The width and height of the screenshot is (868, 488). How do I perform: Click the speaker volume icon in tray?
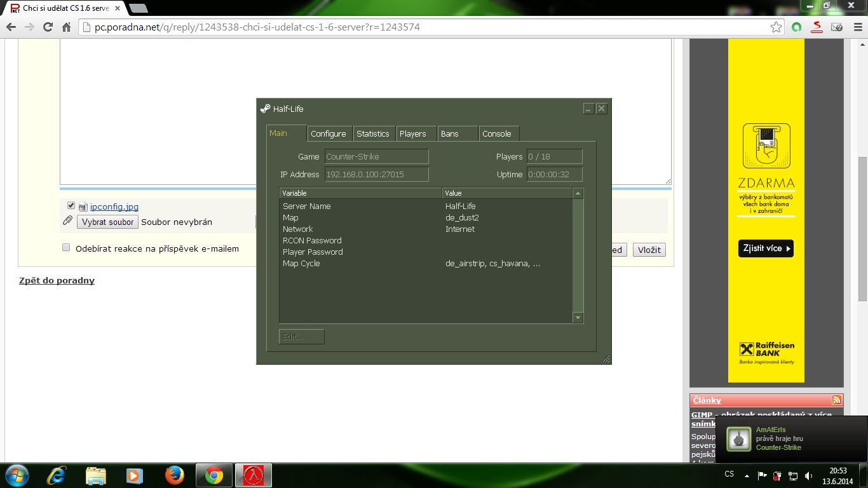pos(808,475)
